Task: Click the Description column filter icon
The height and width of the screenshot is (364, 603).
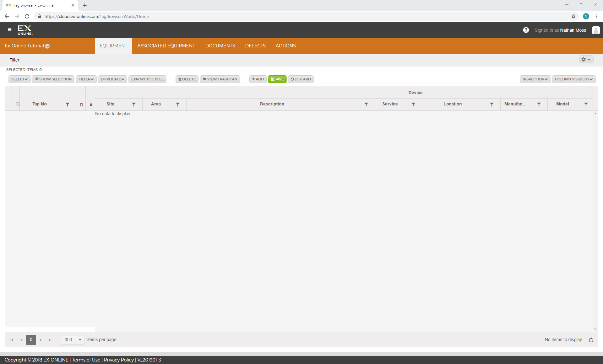Action: point(366,104)
